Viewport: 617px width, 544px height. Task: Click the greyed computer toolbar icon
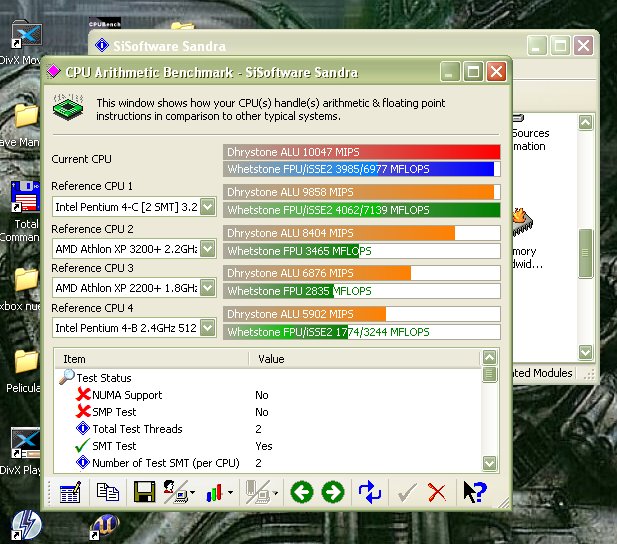258,492
